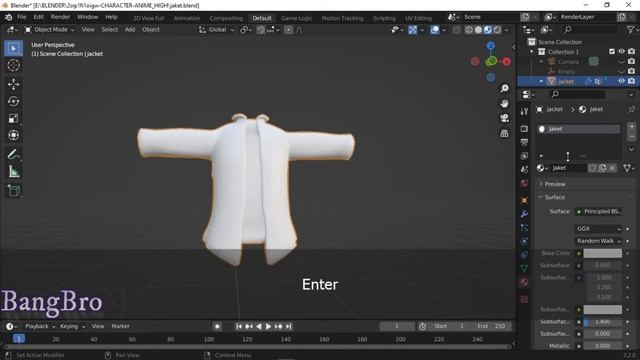Viewport: 640px width, 360px height.
Task: Open the Active Tool properties tab
Action: pyautogui.click(x=524, y=111)
